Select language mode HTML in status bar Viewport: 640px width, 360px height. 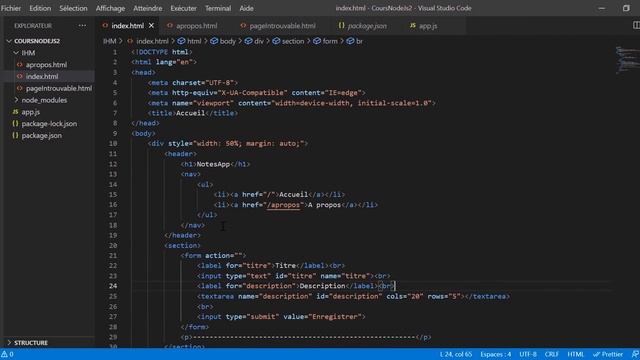click(576, 354)
